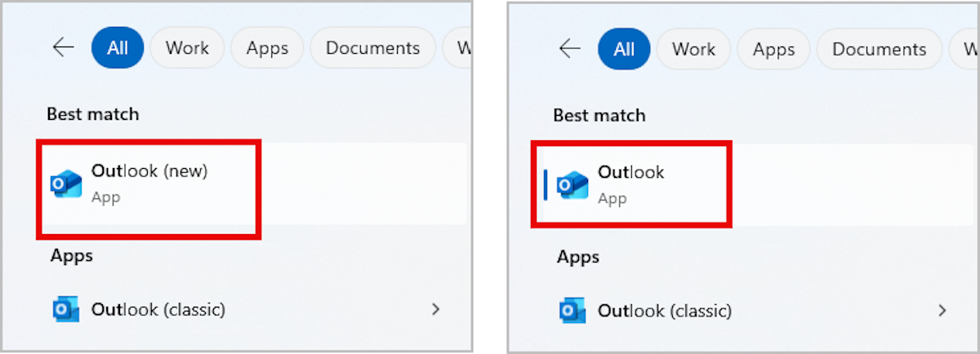This screenshot has height=354, width=980.
Task: Open Documents tab above the plain Outlook match
Action: click(x=879, y=49)
